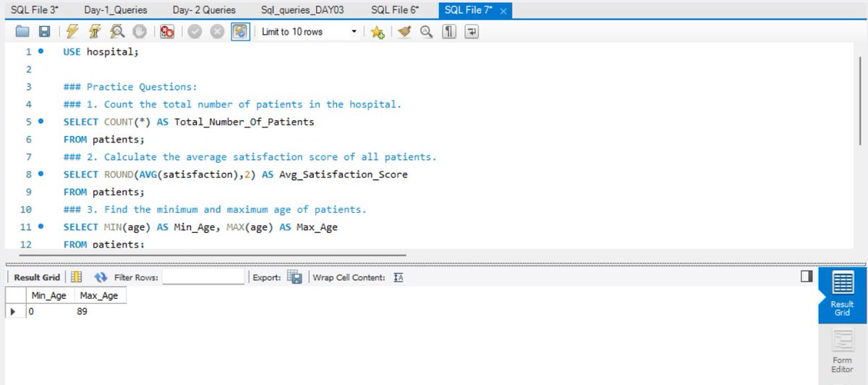
Task: Toggle the results pane layout square icon
Action: click(x=807, y=276)
